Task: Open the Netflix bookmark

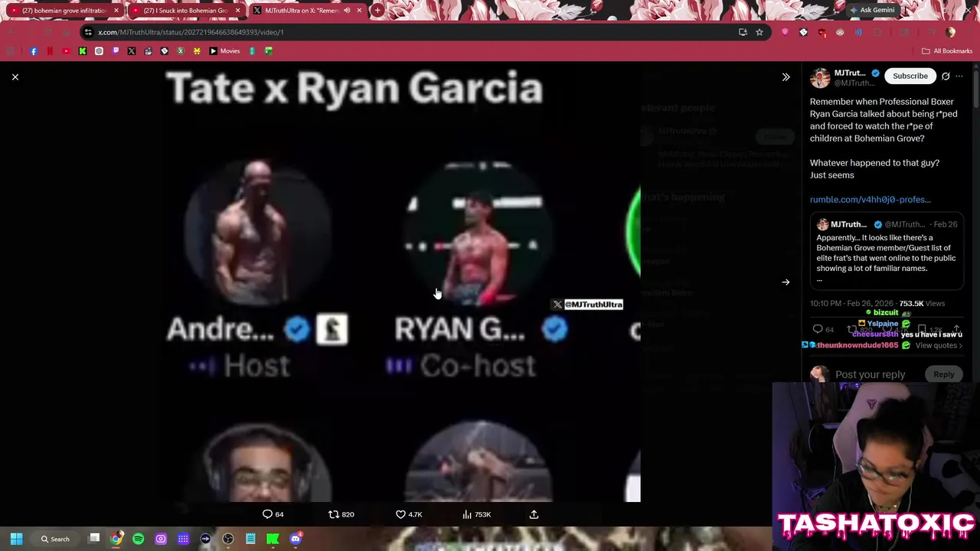Action: pos(50,51)
